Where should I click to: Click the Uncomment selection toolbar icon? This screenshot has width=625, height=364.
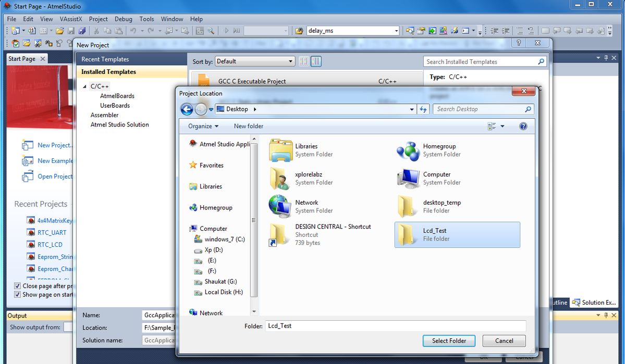pos(531,31)
